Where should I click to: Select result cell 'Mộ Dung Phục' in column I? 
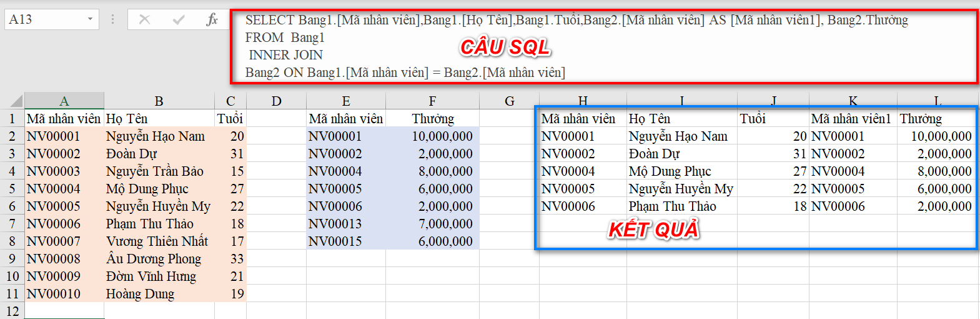pyautogui.click(x=682, y=171)
